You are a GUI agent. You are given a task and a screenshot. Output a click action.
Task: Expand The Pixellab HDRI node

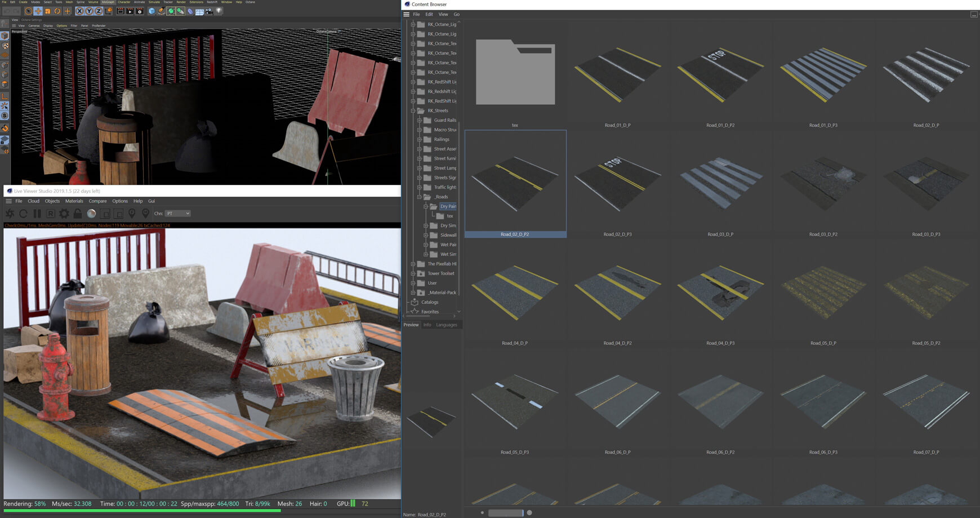[x=413, y=264]
